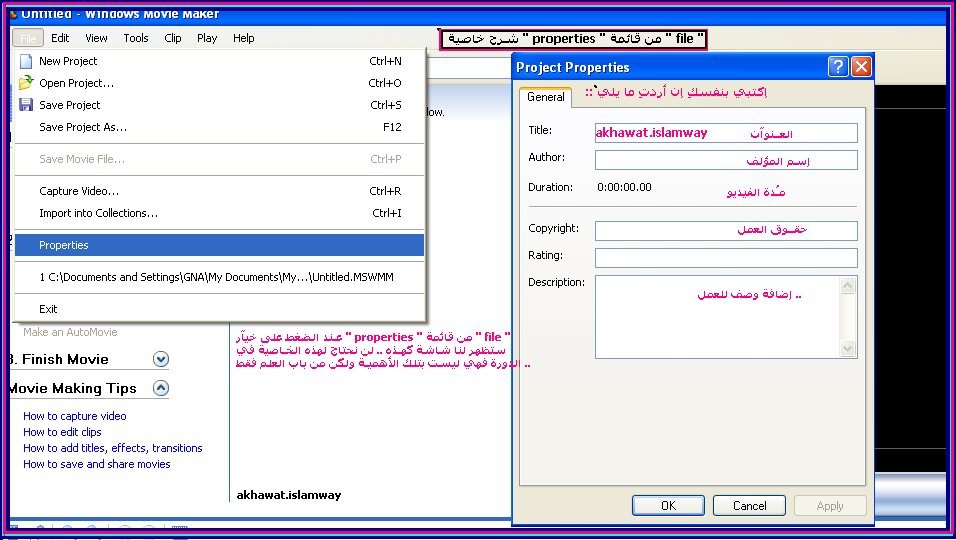Close the Project Properties dialog
The image size is (956, 540).
point(861,66)
